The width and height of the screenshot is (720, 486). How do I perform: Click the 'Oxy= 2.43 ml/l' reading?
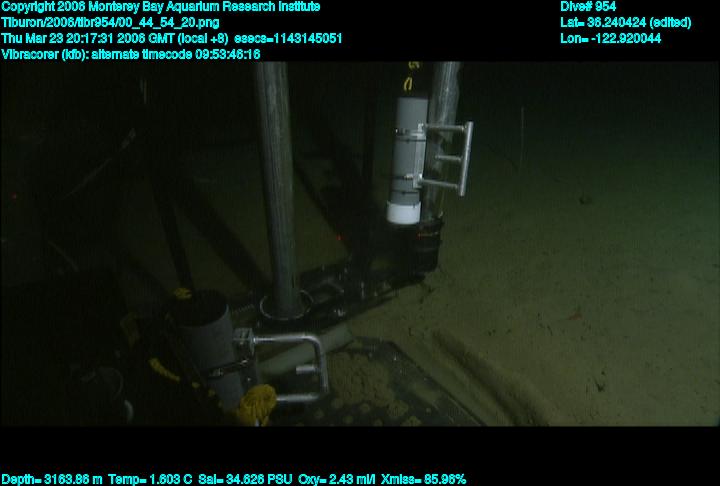pos(337,480)
